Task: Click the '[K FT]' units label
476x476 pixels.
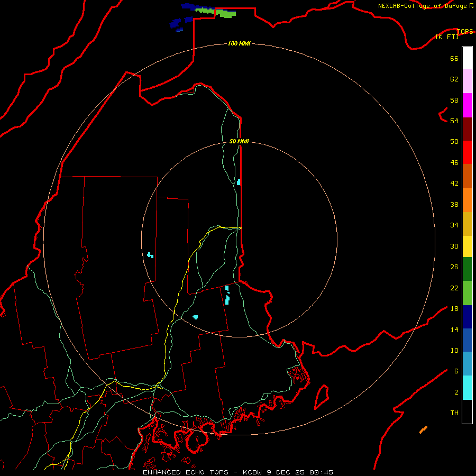Action: click(447, 36)
